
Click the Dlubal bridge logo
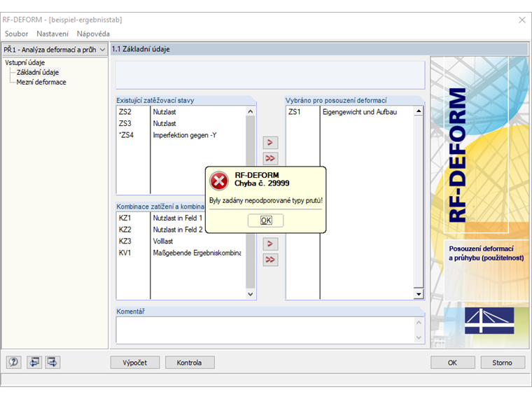(x=489, y=321)
